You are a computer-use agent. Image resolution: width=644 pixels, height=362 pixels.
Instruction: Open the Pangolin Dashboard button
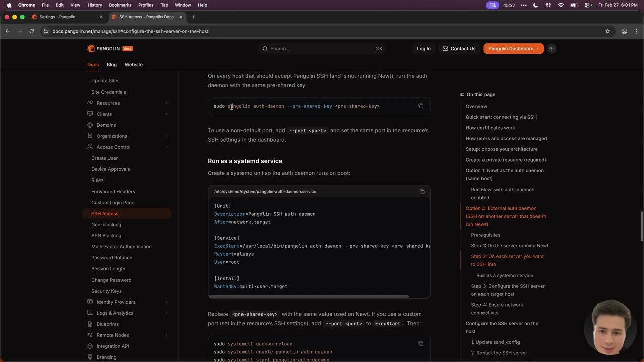[513, 49]
